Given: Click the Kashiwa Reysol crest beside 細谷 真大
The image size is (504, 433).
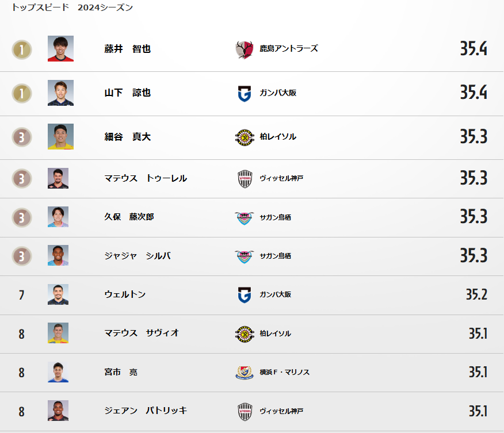Looking at the screenshot, I should point(245,137).
